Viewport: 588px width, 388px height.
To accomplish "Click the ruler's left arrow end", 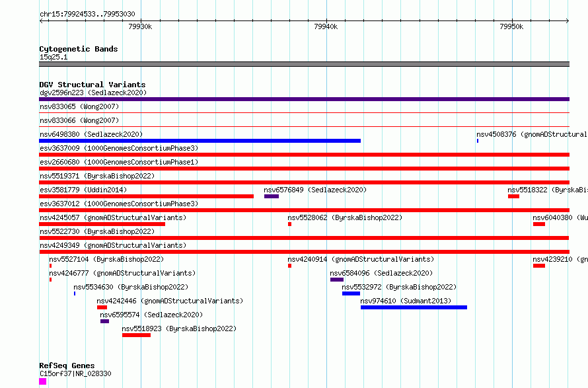I will [x=41, y=20].
